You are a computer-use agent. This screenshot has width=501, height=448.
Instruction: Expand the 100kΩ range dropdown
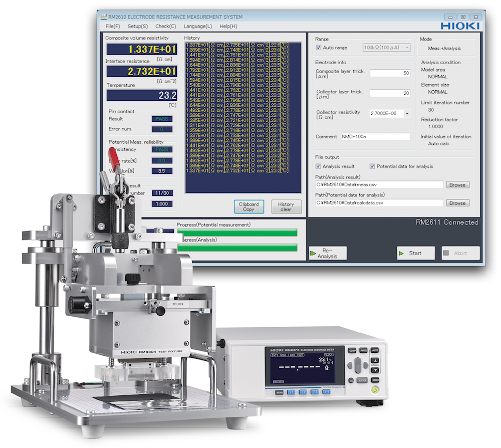[x=406, y=48]
